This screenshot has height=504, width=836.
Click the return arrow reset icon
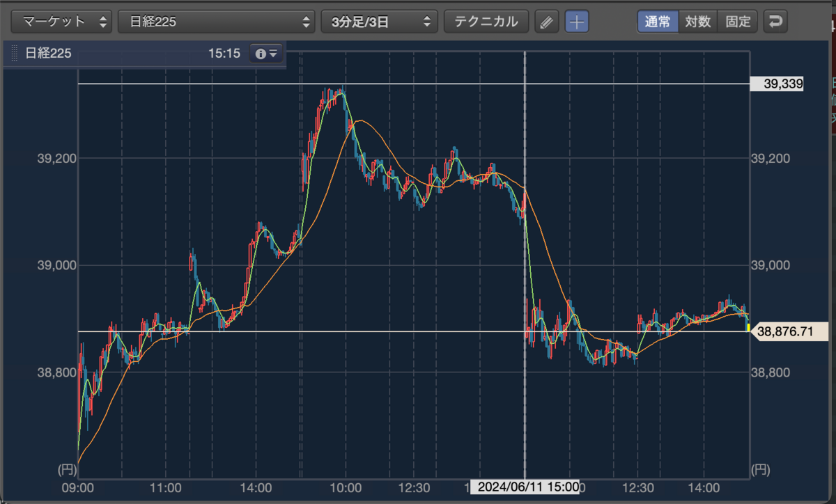tap(775, 22)
